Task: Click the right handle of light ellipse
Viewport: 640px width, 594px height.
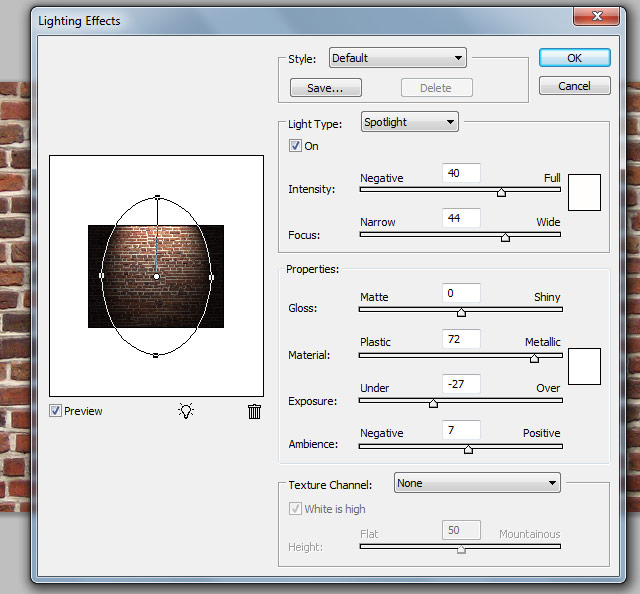Action: [x=211, y=277]
